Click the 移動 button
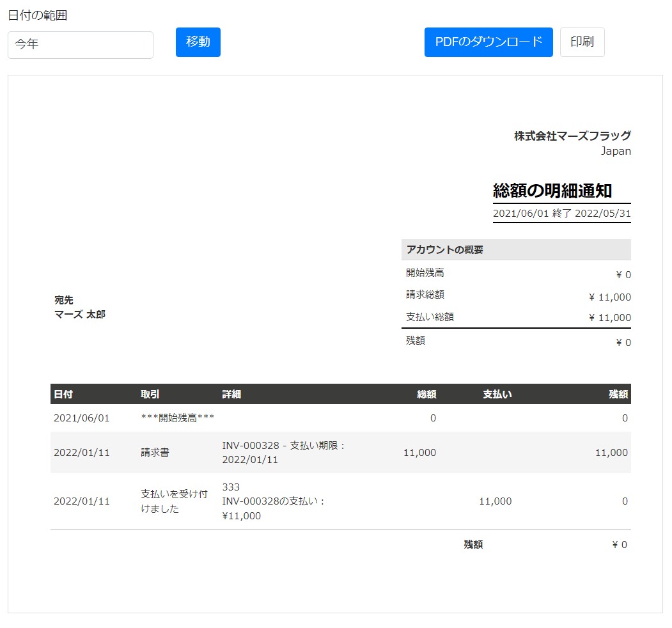 [x=198, y=42]
